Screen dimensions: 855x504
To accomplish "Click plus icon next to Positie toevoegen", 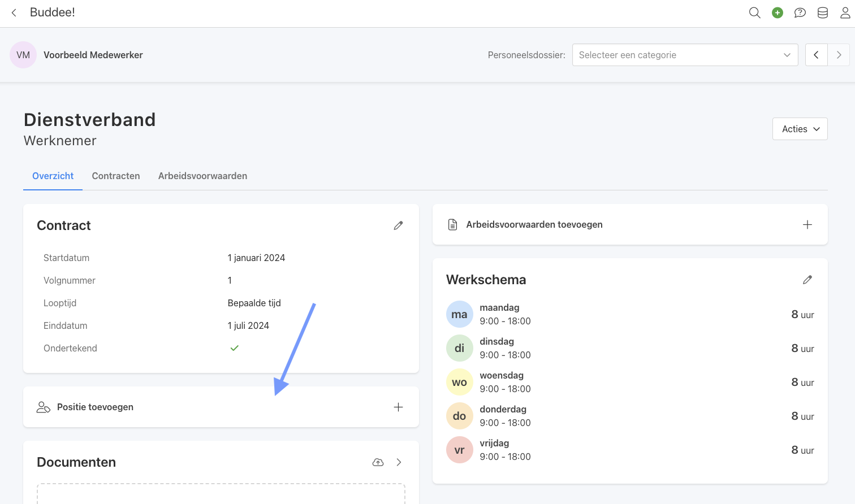I will click(x=398, y=407).
